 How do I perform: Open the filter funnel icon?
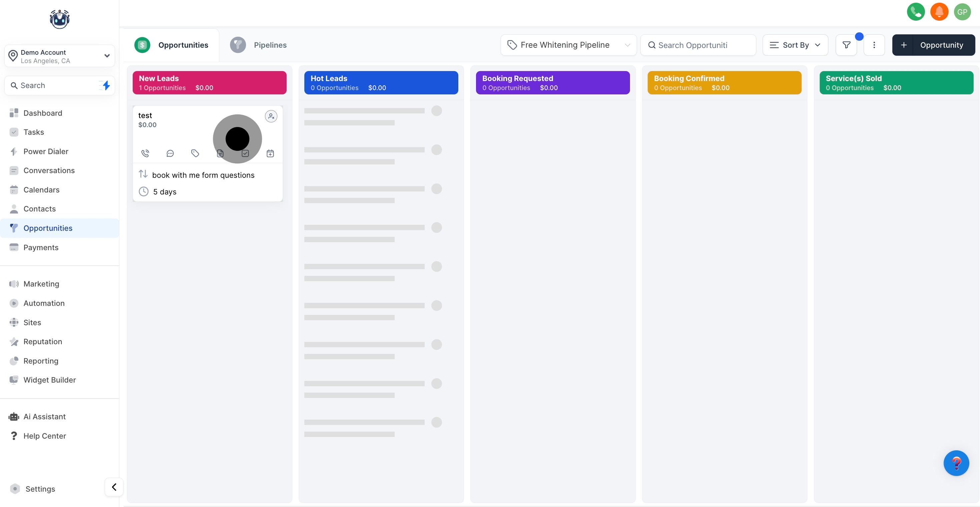[846, 45]
